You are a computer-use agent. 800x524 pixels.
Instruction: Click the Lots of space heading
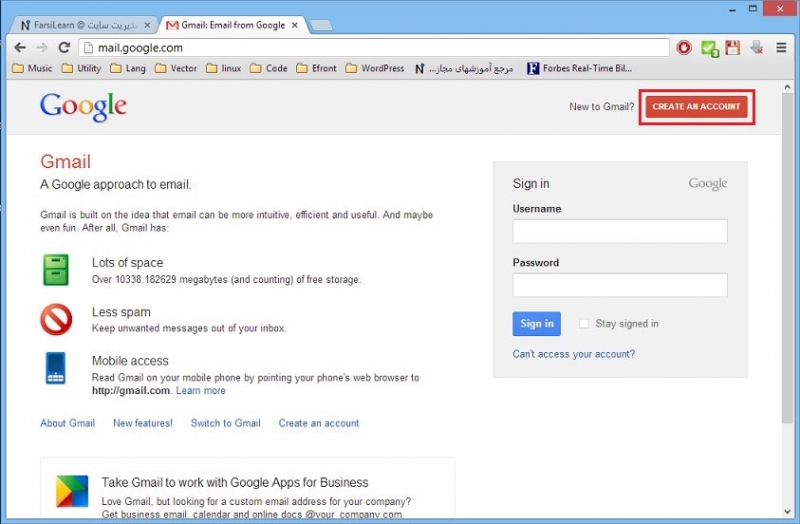[x=128, y=263]
